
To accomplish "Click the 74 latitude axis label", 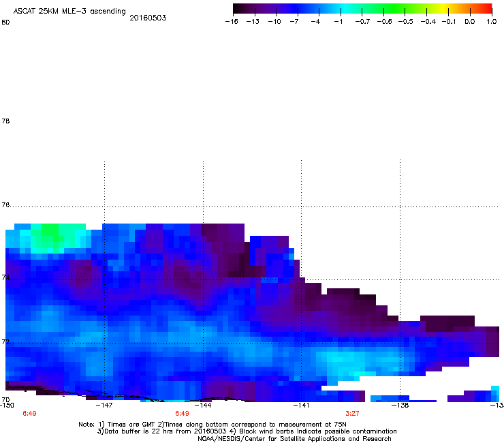I will coord(5,277).
